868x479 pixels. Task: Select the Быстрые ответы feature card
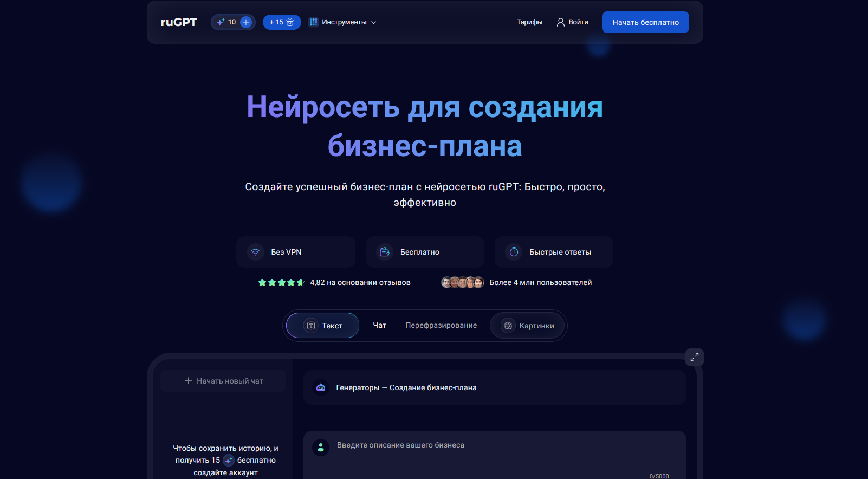(554, 252)
